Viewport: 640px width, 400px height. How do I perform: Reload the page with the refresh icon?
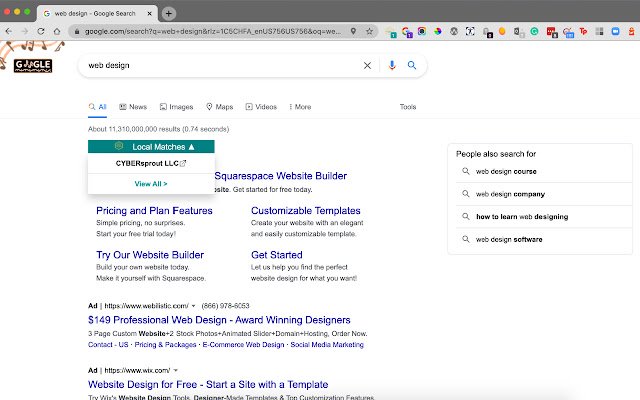pyautogui.click(x=40, y=31)
